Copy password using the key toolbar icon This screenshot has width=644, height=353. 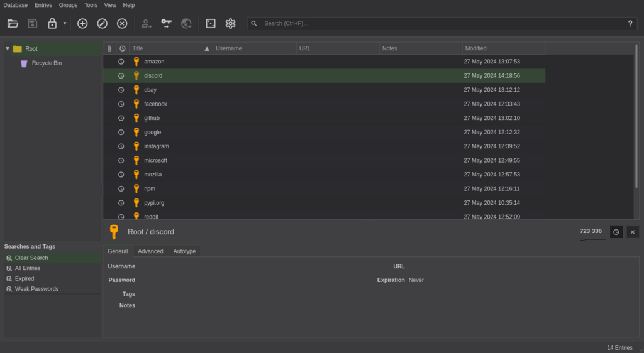166,23
